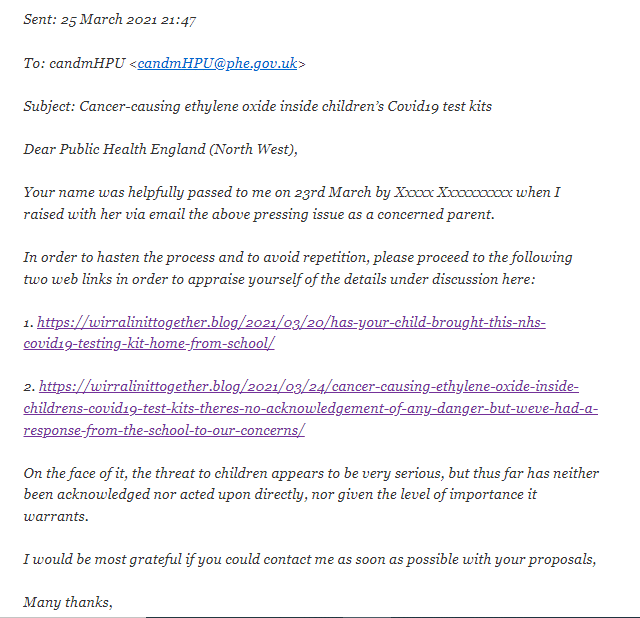Click the "response-from-the-school-to-our-concerns/" link line

[164, 430]
